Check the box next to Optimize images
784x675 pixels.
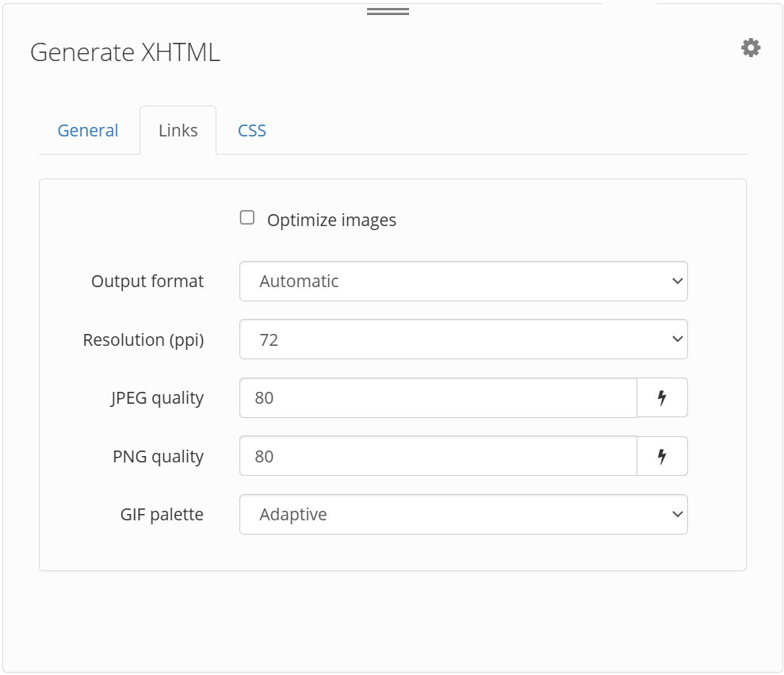(x=247, y=216)
